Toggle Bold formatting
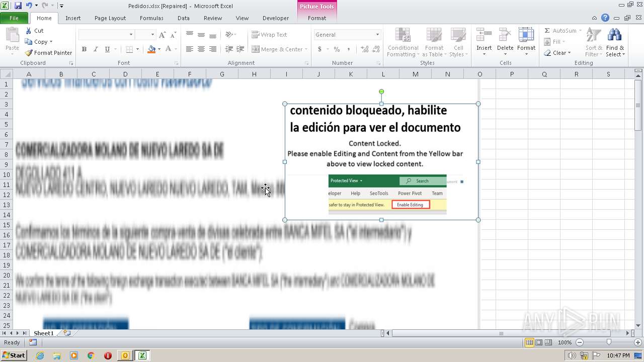Screen dimensions: 644x362 tap(84, 49)
